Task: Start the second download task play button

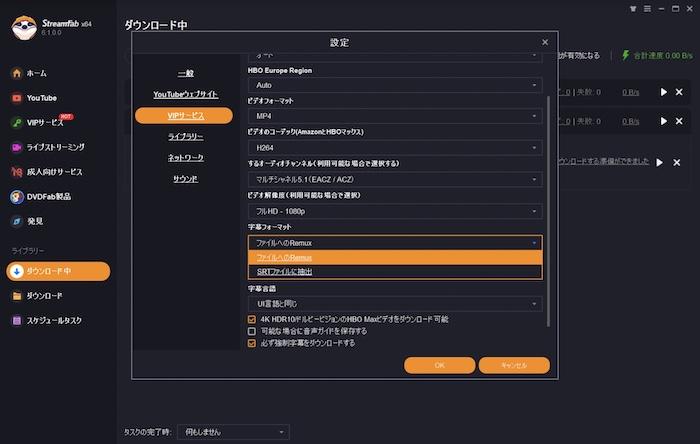Action: (663, 121)
